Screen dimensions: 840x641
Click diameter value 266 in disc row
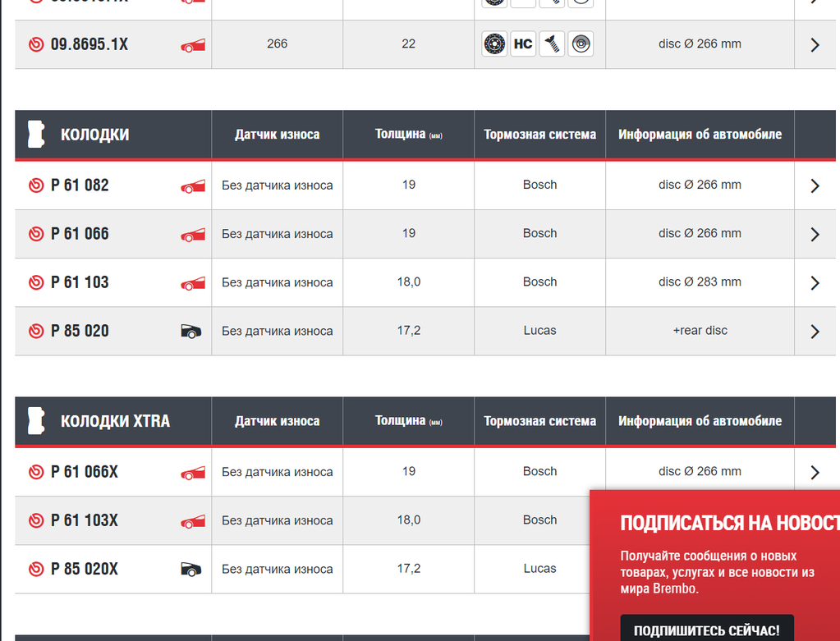277,44
